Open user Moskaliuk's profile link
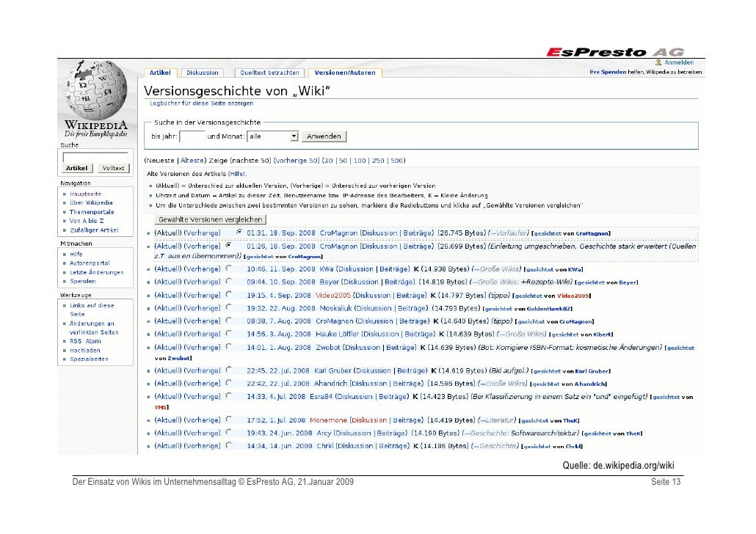The height and width of the screenshot is (534, 756). point(335,308)
